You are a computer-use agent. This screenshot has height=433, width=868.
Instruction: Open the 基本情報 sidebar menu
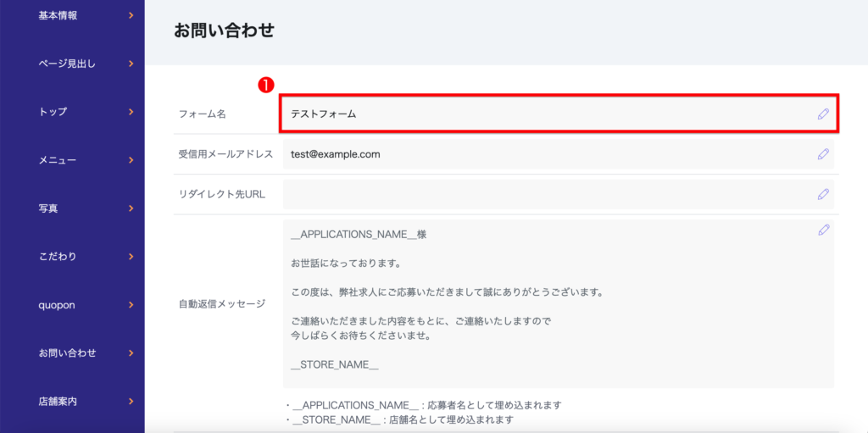58,15
